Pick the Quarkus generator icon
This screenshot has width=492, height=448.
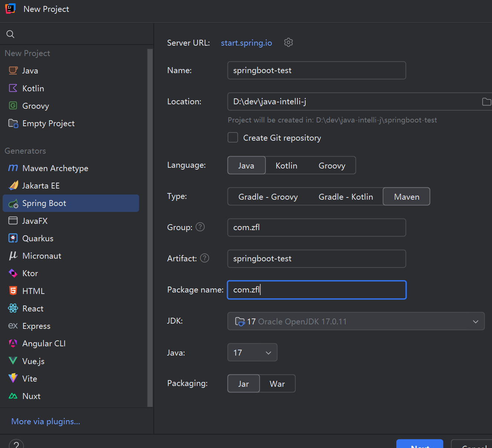(13, 238)
